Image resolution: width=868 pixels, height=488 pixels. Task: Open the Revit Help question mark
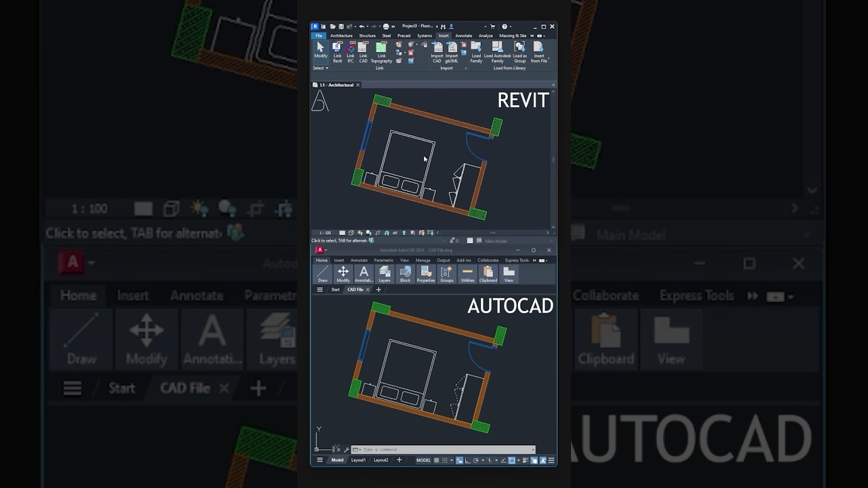coord(504,26)
